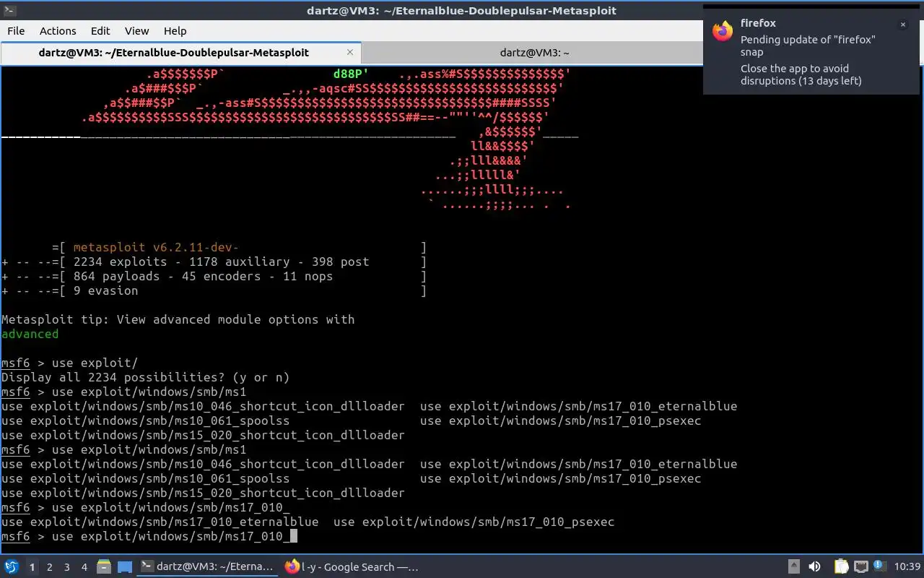
Task: Open the Lubuntu application menu icon
Action: 11,567
